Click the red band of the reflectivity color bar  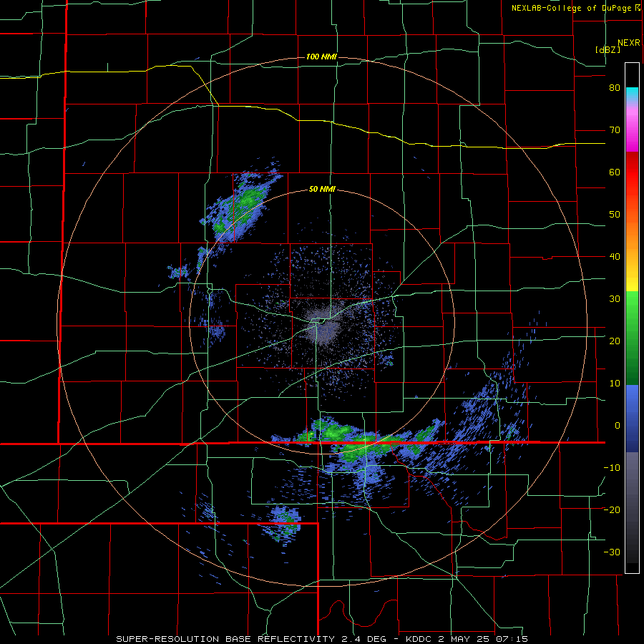pos(632,172)
